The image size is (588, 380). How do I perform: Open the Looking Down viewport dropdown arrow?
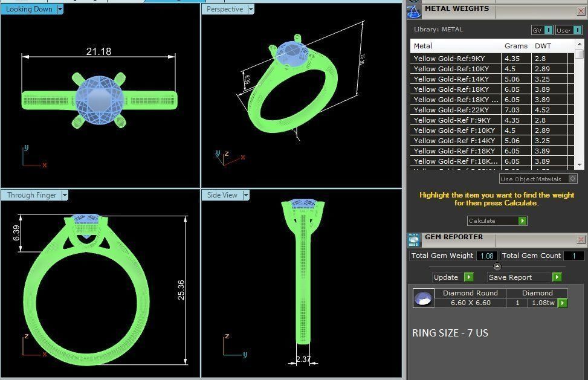point(60,9)
